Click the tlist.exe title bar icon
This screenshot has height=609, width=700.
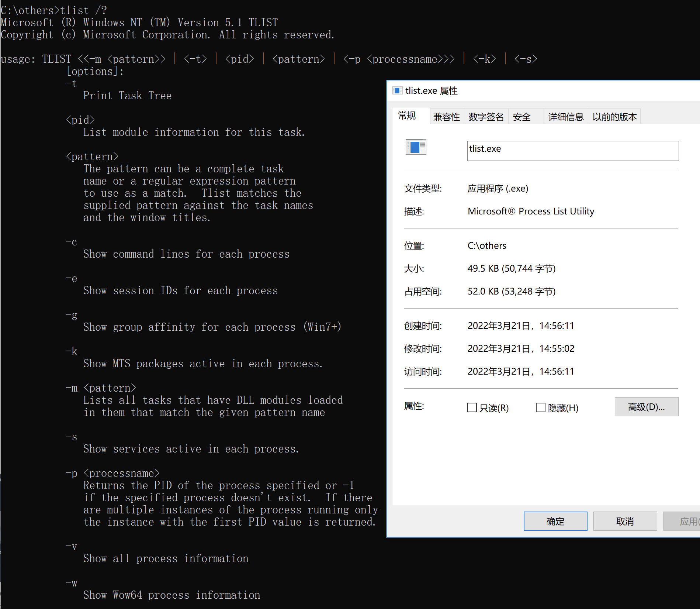coord(397,90)
